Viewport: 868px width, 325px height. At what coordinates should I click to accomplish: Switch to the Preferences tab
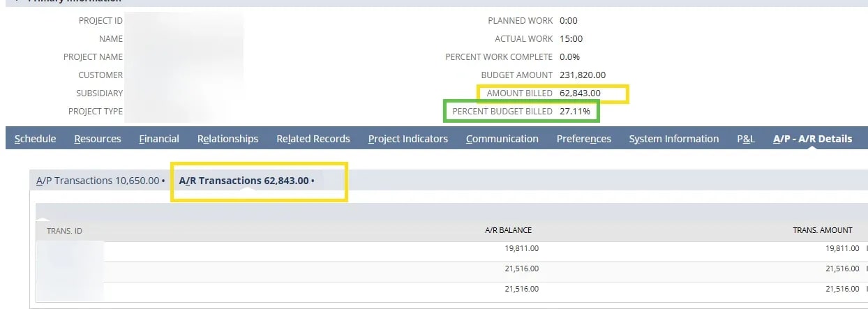pyautogui.click(x=584, y=139)
